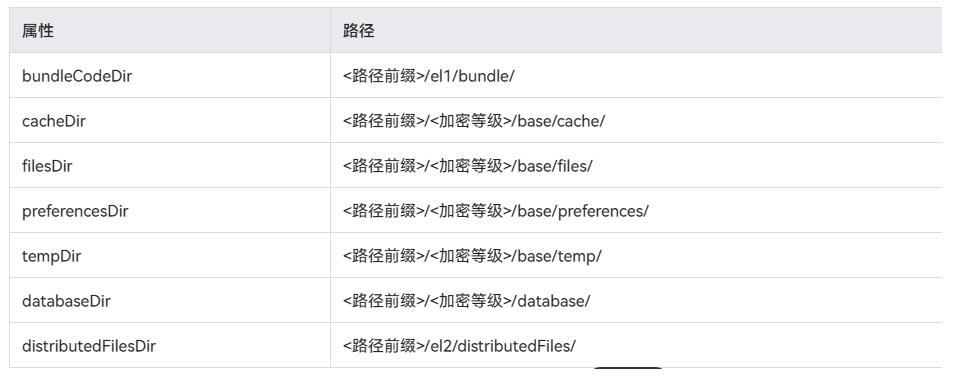
Task: Click <加密等级> in the databaseDir row
Action: [471, 301]
